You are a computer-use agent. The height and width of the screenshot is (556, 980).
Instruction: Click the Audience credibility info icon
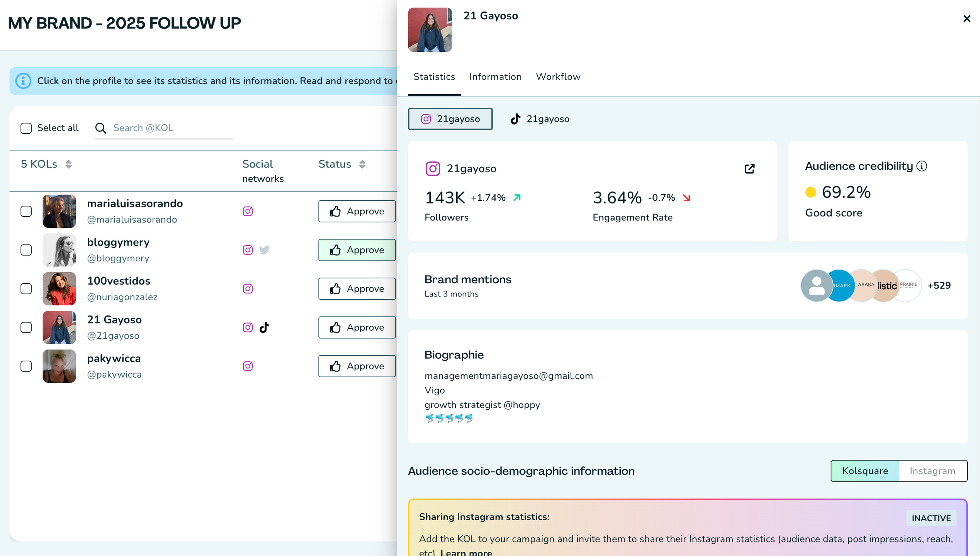922,166
